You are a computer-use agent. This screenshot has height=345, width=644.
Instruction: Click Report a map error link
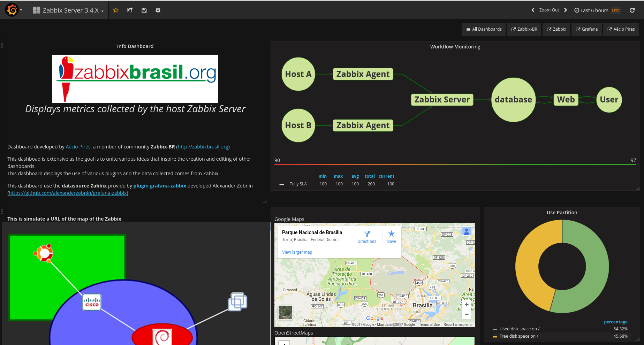point(458,324)
